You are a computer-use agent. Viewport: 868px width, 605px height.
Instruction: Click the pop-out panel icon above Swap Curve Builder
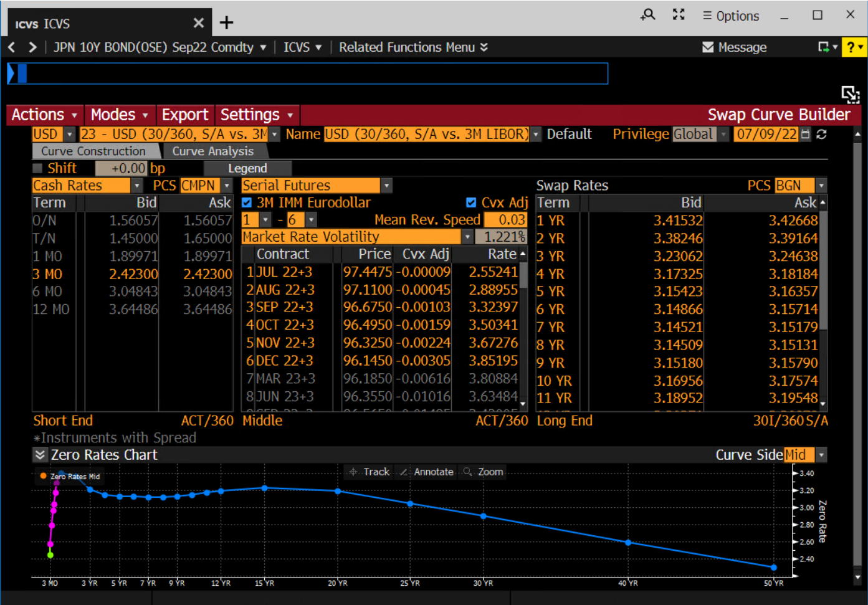(x=850, y=94)
